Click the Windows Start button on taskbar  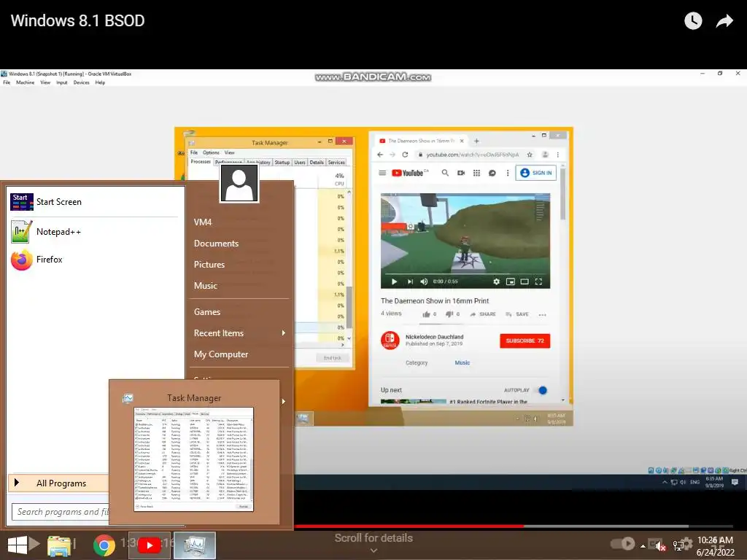(x=18, y=545)
